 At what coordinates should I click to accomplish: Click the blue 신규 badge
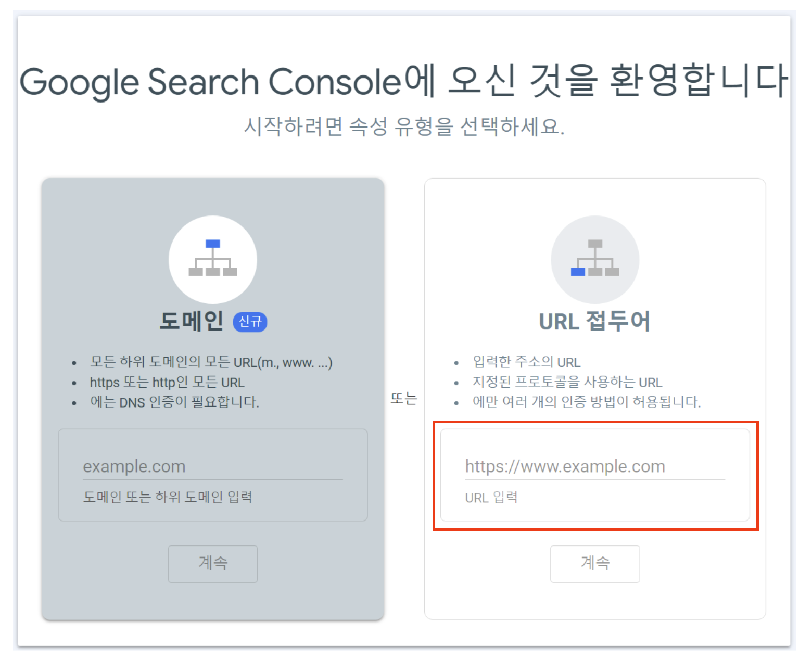pos(250,322)
